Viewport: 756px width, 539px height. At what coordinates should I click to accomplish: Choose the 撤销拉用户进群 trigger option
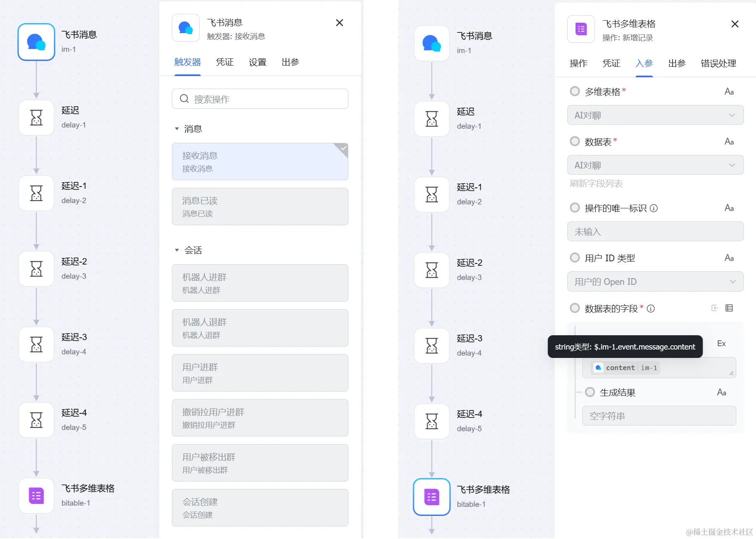[x=260, y=418]
